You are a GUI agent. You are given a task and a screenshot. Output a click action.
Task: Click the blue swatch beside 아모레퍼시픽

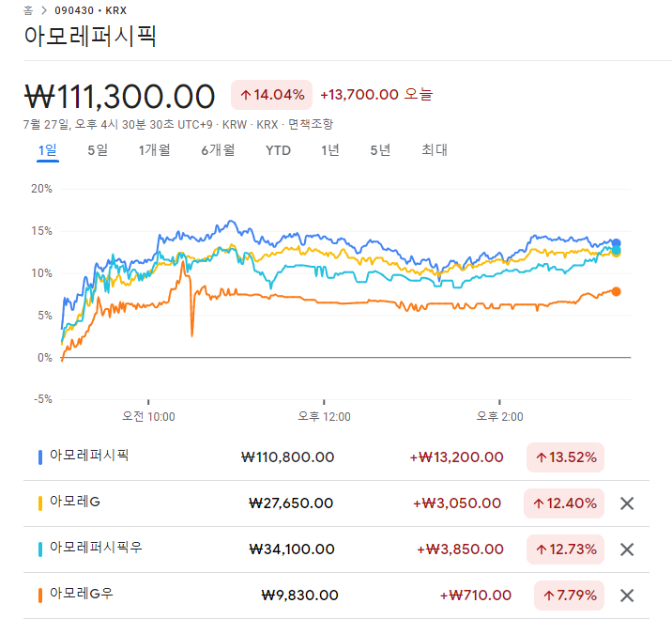(40, 457)
